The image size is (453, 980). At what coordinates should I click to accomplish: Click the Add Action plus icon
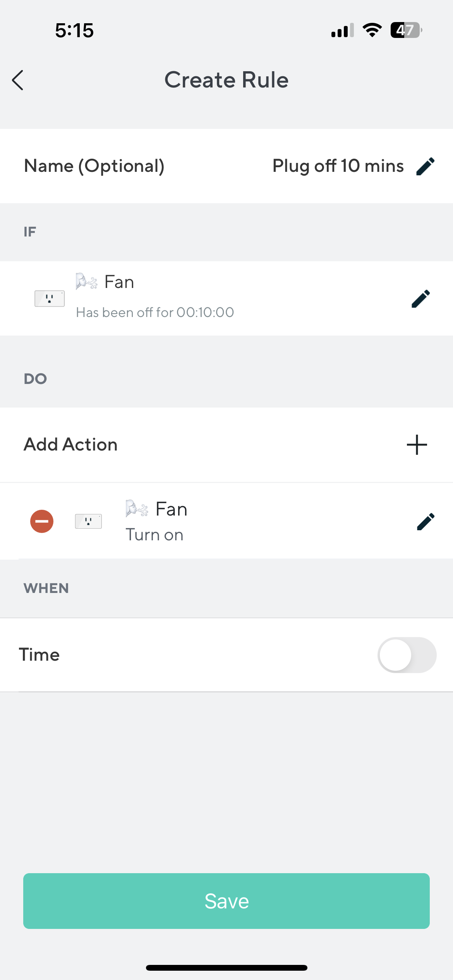click(417, 445)
